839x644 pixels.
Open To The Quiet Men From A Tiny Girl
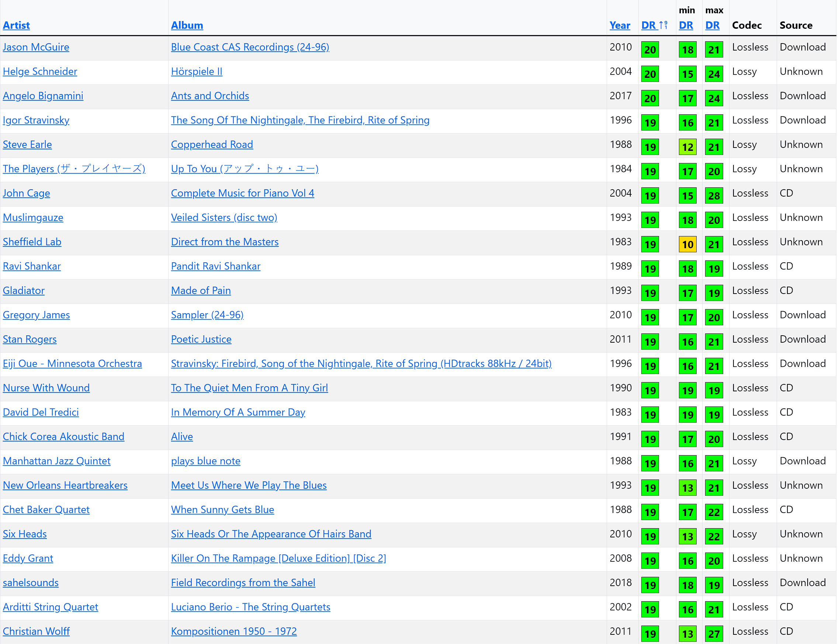click(x=250, y=388)
